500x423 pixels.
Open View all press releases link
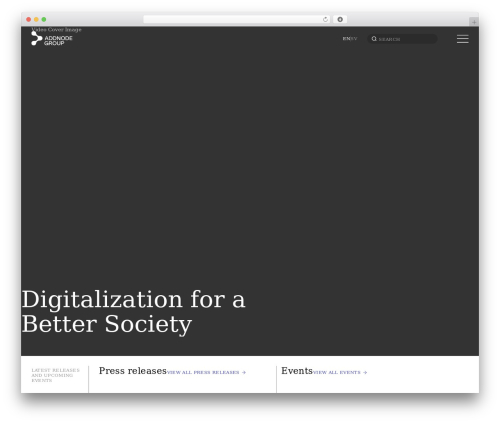pos(206,372)
